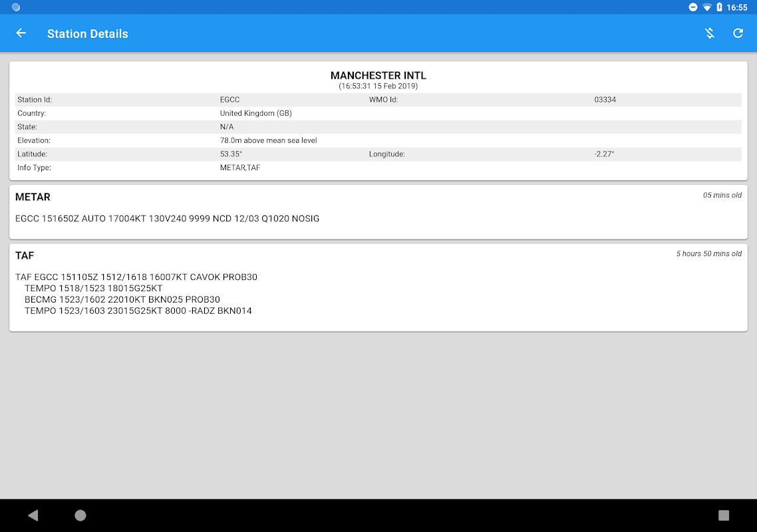Tap the METAR section heading

pos(33,197)
